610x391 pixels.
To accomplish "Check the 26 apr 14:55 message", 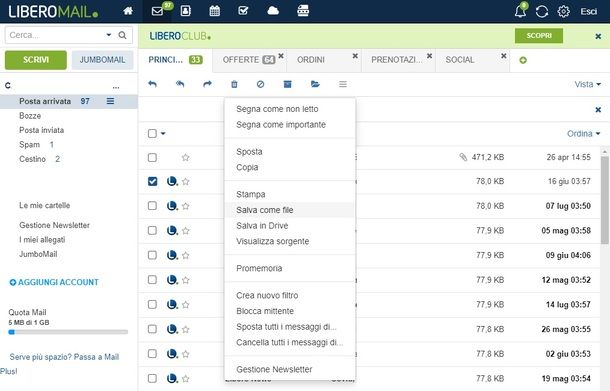I will coord(152,158).
